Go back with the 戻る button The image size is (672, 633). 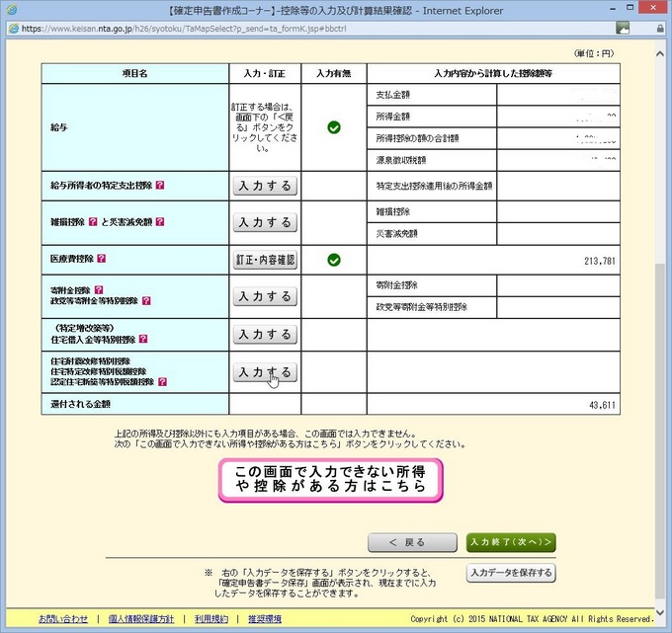tap(412, 542)
